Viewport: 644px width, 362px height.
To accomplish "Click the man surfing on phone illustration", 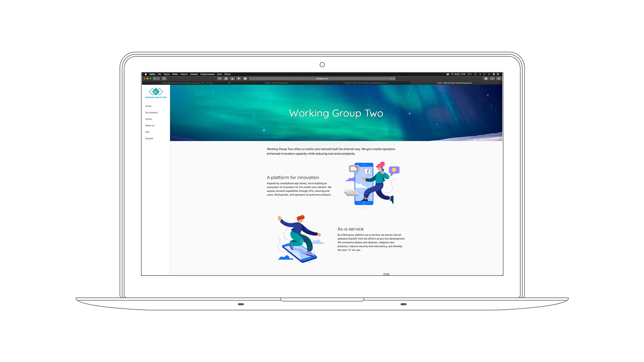I will [300, 239].
